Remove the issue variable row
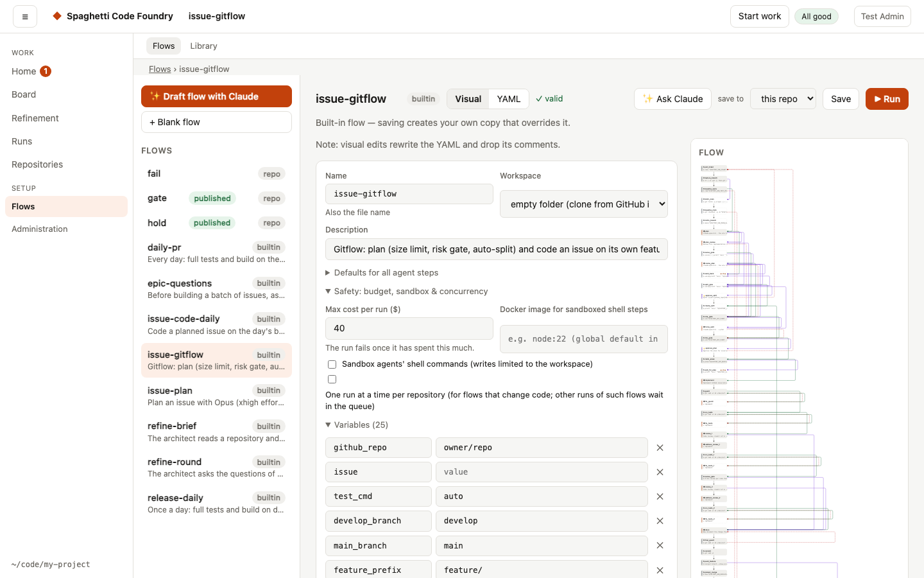 coord(660,472)
